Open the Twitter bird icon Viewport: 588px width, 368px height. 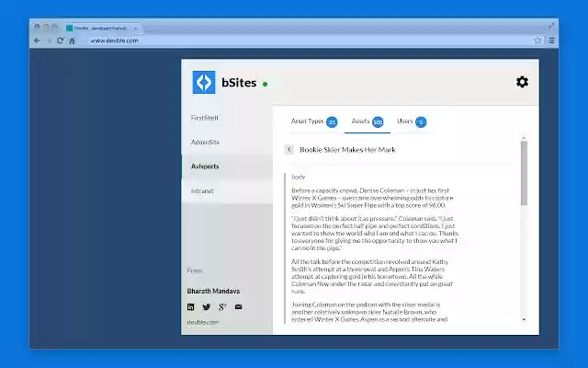coord(206,306)
